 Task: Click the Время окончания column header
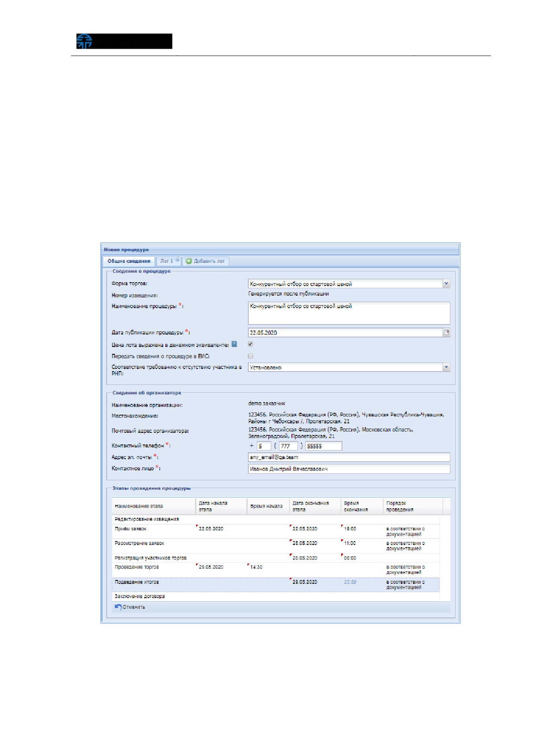pyautogui.click(x=362, y=506)
